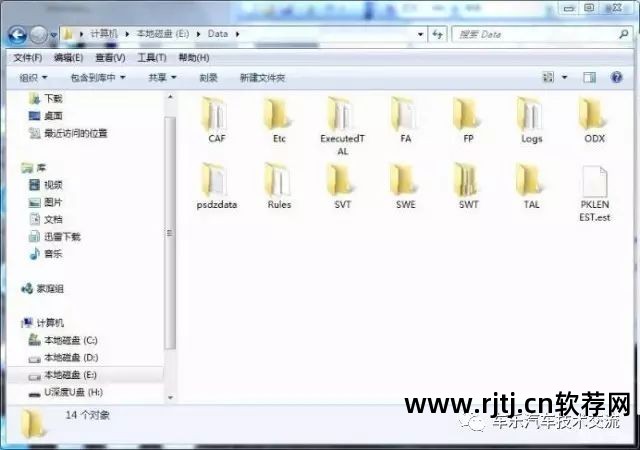
Task: Open the FP folder
Action: tap(468, 120)
